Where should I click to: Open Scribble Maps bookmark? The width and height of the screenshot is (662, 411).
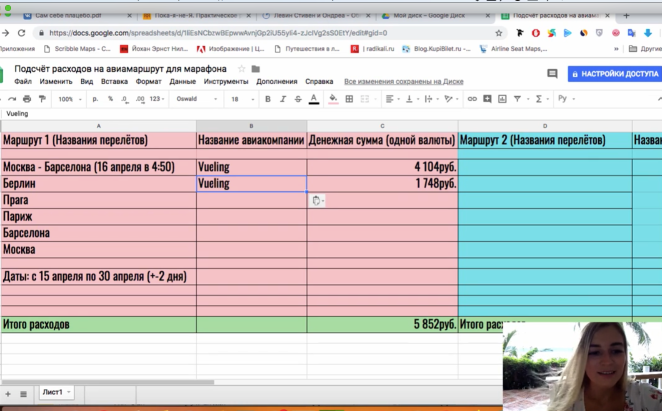click(78, 49)
